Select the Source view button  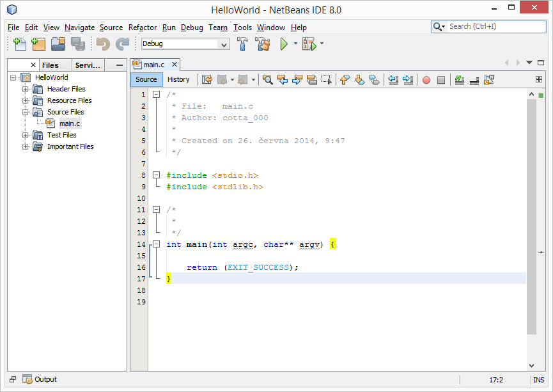click(146, 79)
